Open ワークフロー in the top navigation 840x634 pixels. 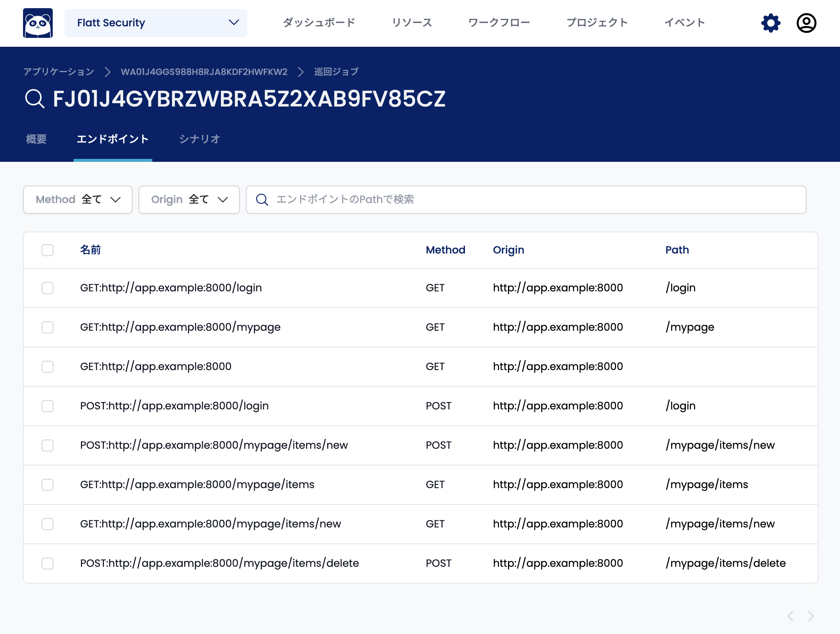coord(499,23)
